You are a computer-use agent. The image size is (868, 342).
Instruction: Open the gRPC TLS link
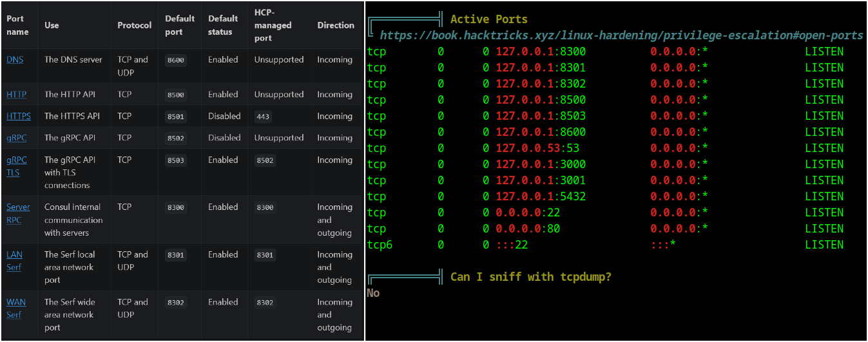[x=17, y=166]
